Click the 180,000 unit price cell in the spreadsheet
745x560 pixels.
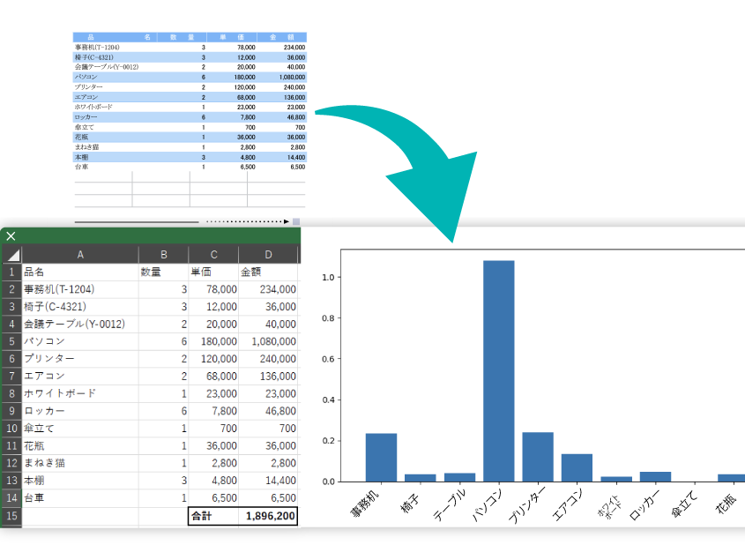(214, 341)
